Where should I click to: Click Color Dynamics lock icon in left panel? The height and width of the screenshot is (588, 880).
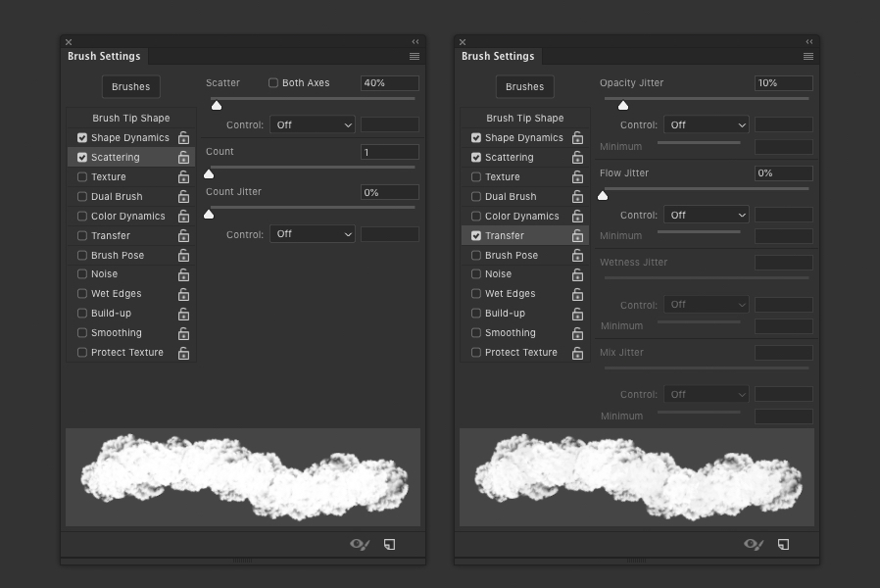[183, 216]
